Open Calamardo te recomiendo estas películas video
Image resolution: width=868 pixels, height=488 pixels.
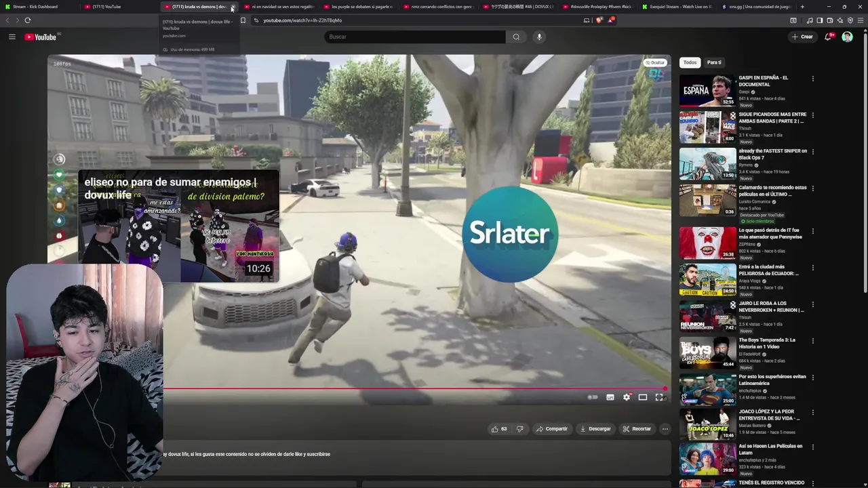[x=772, y=190]
